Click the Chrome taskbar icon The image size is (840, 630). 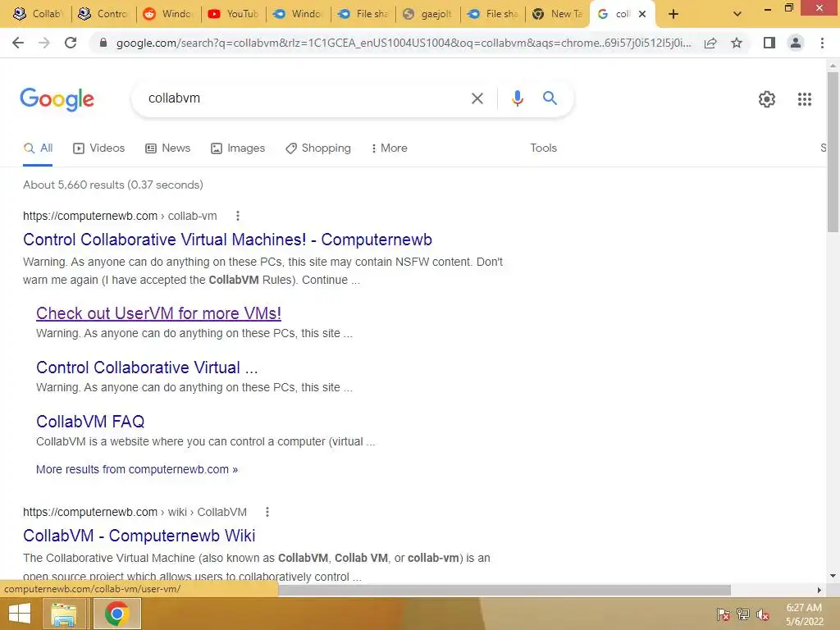point(116,614)
